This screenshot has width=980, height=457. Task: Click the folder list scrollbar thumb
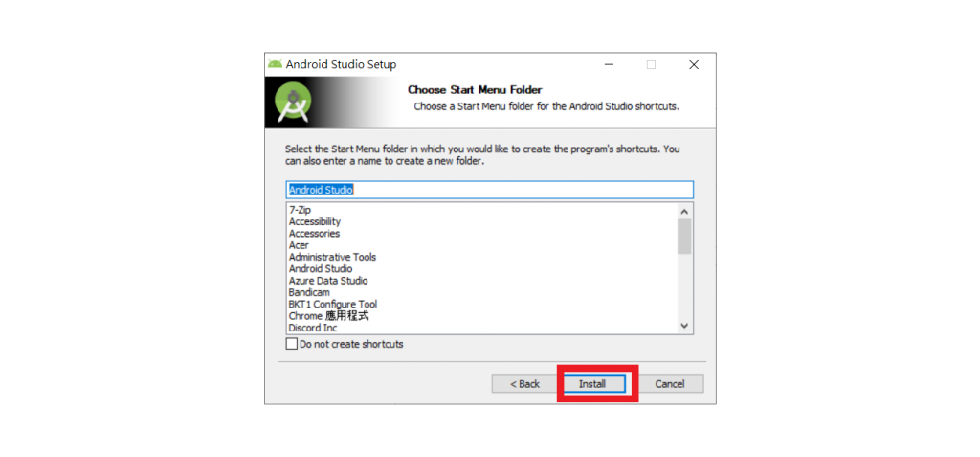click(684, 236)
